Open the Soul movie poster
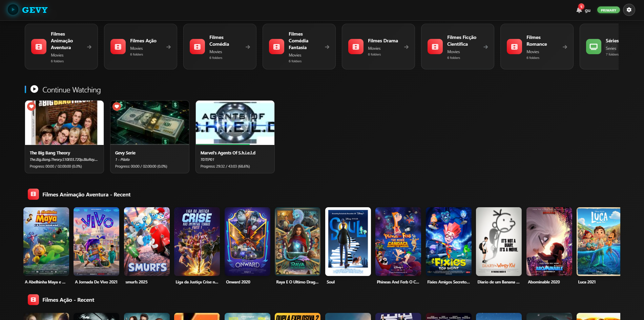The image size is (644, 320). [x=348, y=241]
